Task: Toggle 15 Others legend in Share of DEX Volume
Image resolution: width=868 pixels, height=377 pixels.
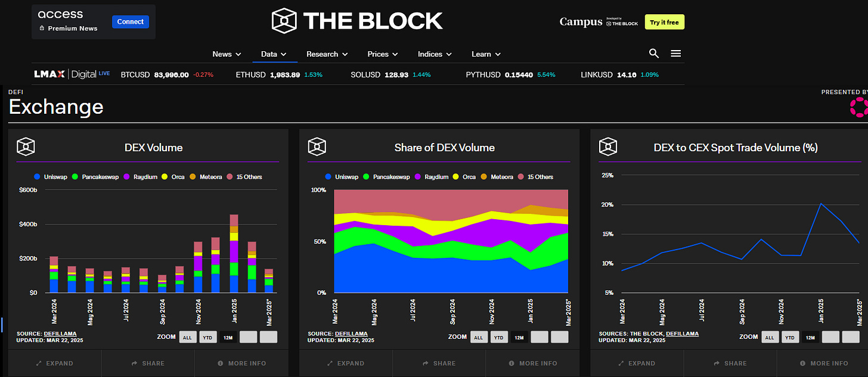Action: [535, 177]
